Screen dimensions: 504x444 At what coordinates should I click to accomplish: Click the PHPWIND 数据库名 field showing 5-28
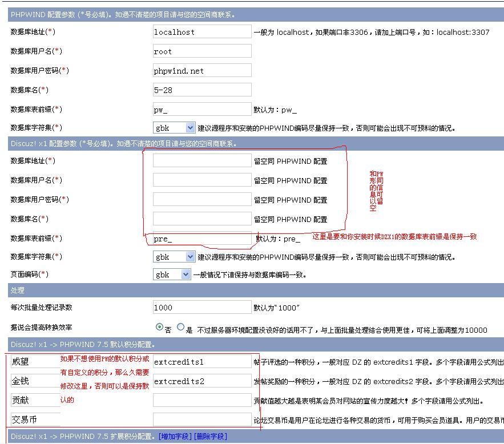(x=202, y=90)
